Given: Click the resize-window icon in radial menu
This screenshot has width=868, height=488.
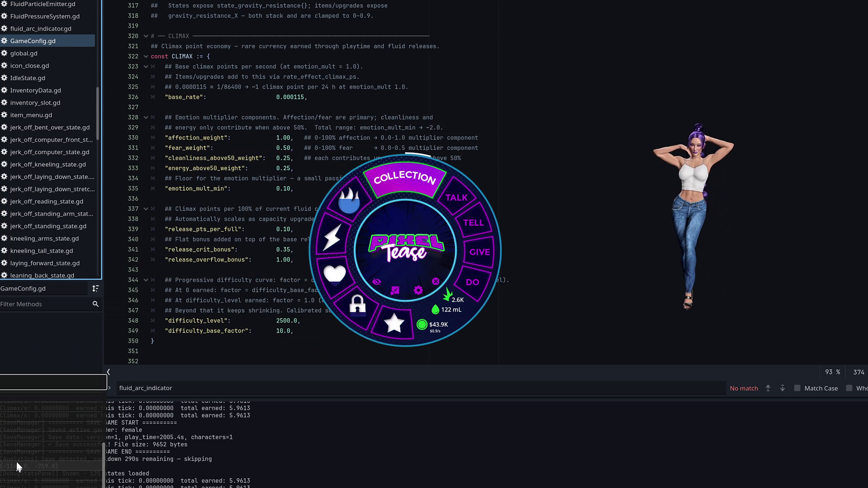Looking at the screenshot, I should (395, 290).
